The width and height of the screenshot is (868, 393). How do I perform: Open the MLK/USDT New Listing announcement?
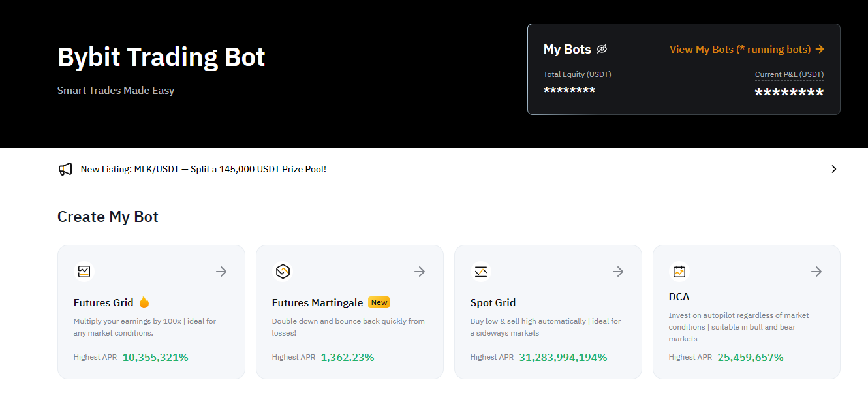click(x=204, y=169)
